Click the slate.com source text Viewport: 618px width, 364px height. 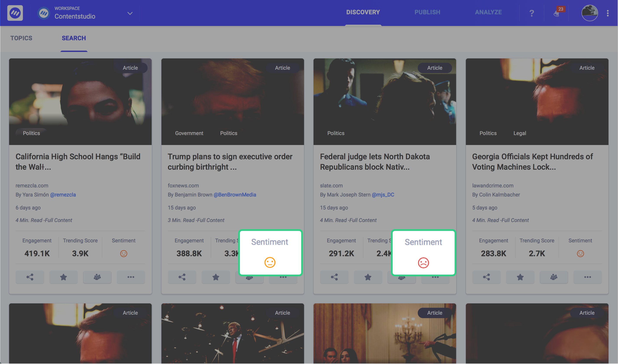(331, 186)
